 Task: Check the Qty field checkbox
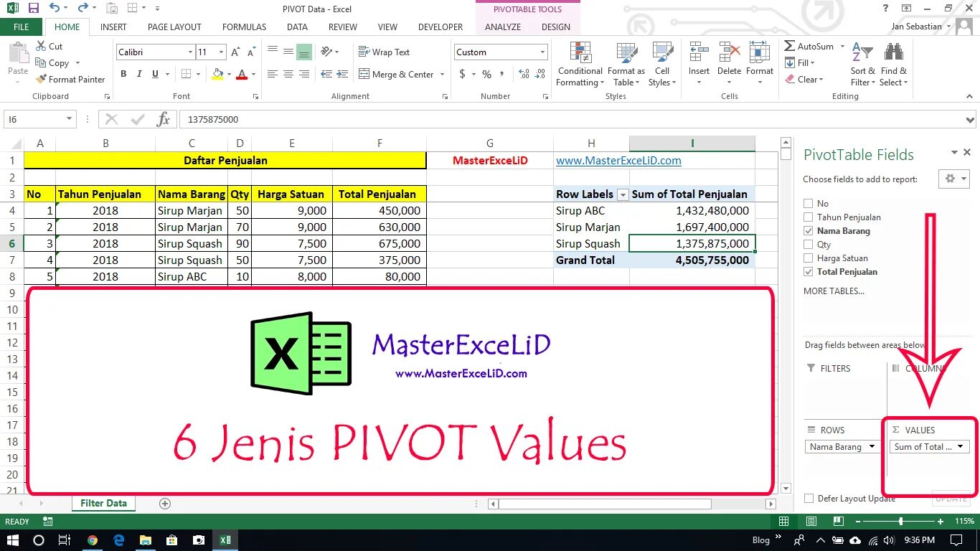809,245
